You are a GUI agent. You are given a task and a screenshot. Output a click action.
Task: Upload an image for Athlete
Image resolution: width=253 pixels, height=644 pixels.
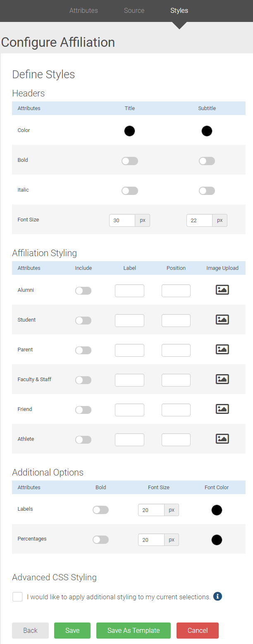(222, 439)
